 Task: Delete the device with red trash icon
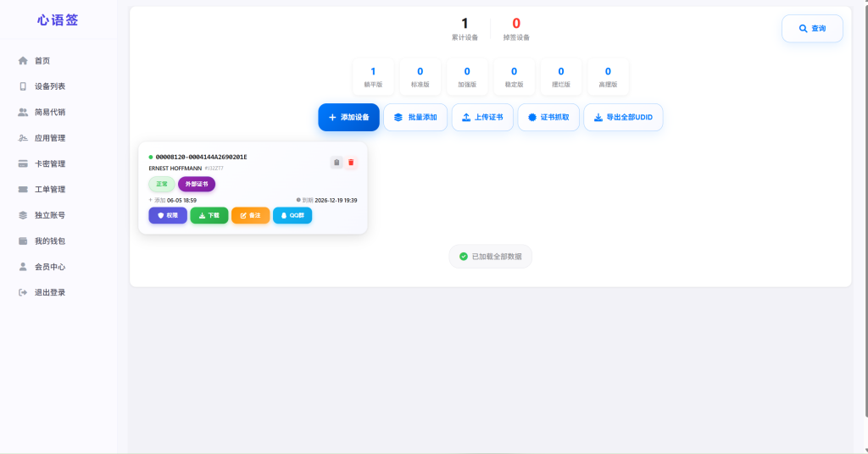click(x=351, y=163)
